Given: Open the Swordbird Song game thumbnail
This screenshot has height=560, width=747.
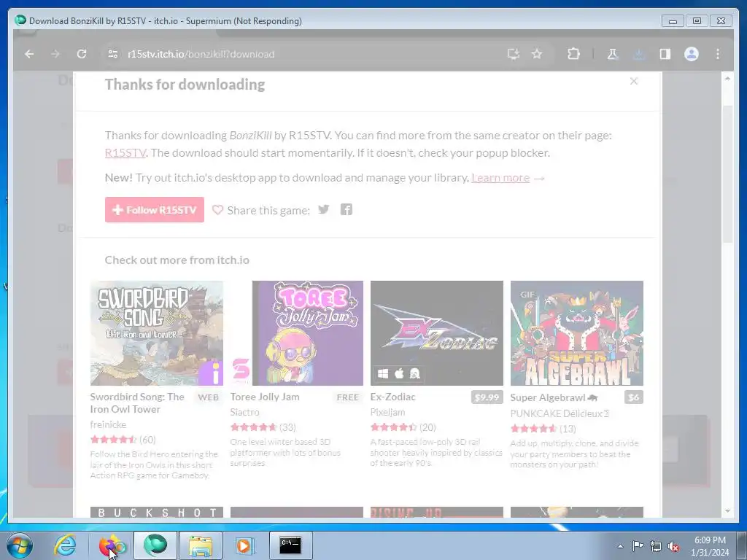Looking at the screenshot, I should click(157, 332).
